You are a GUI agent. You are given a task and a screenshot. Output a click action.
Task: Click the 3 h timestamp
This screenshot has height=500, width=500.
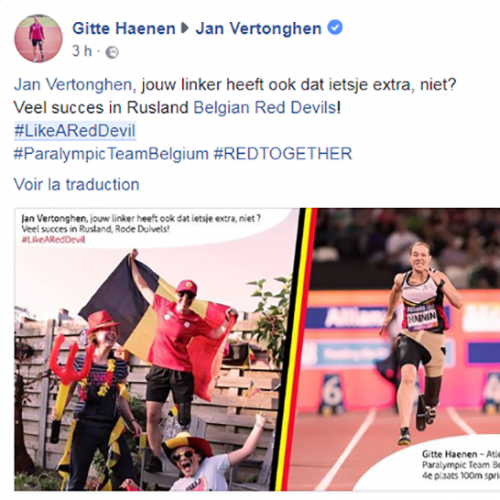(82, 51)
